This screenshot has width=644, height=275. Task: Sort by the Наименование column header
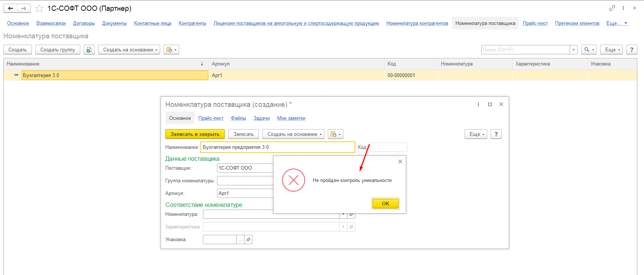106,64
